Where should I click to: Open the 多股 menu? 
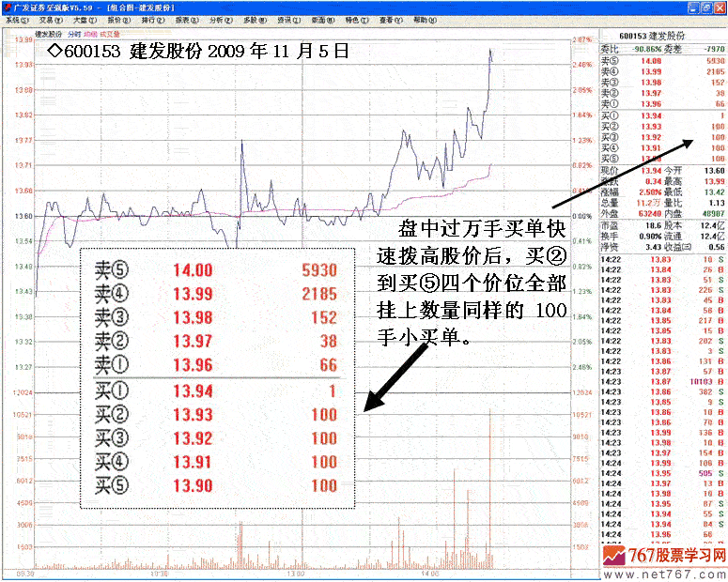point(252,20)
